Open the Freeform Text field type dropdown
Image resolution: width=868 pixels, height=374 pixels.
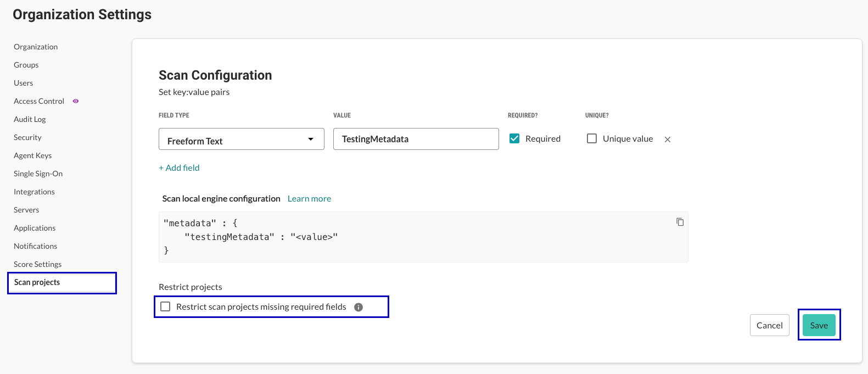[x=241, y=139]
